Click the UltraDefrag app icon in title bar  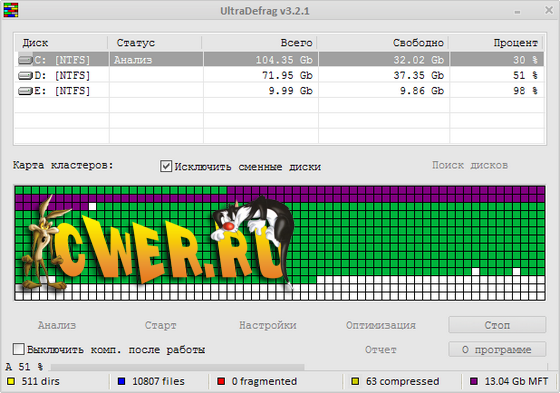pyautogui.click(x=11, y=10)
